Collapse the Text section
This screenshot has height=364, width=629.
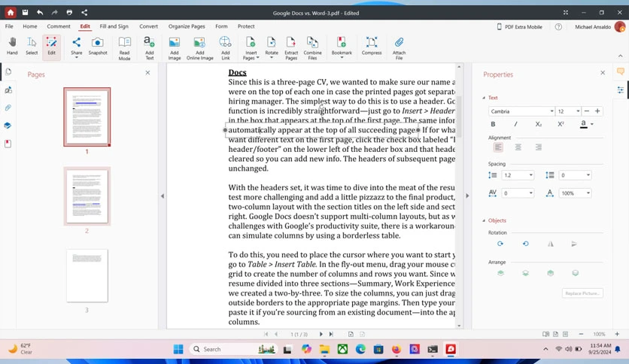pyautogui.click(x=483, y=98)
